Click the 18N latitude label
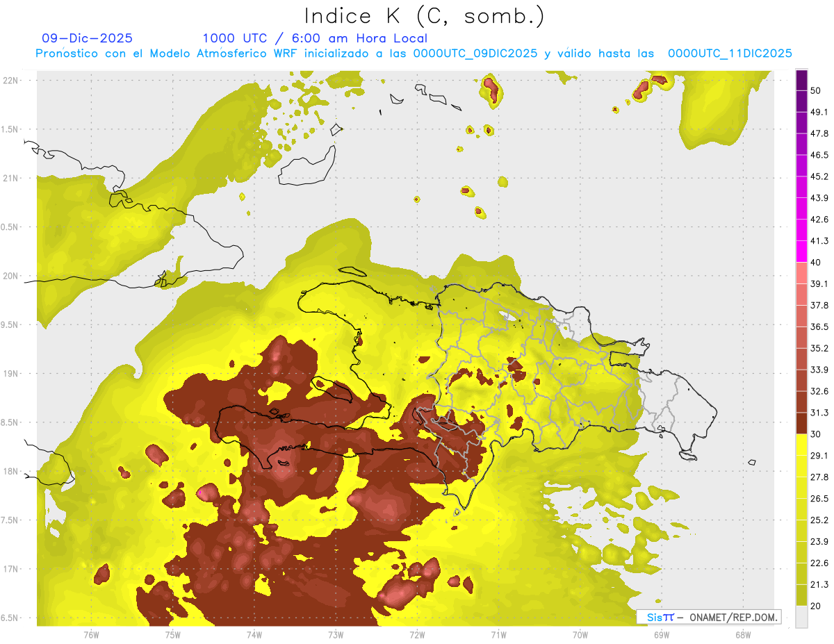 tap(12, 472)
